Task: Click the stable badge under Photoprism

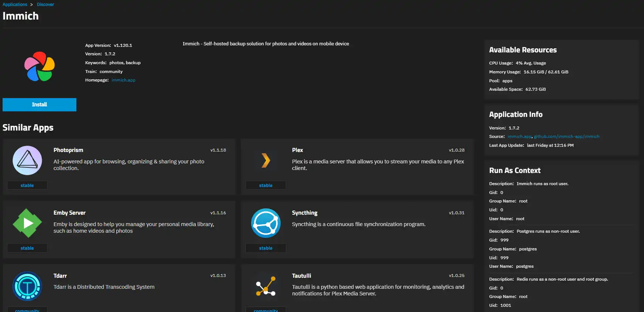Action: click(27, 186)
